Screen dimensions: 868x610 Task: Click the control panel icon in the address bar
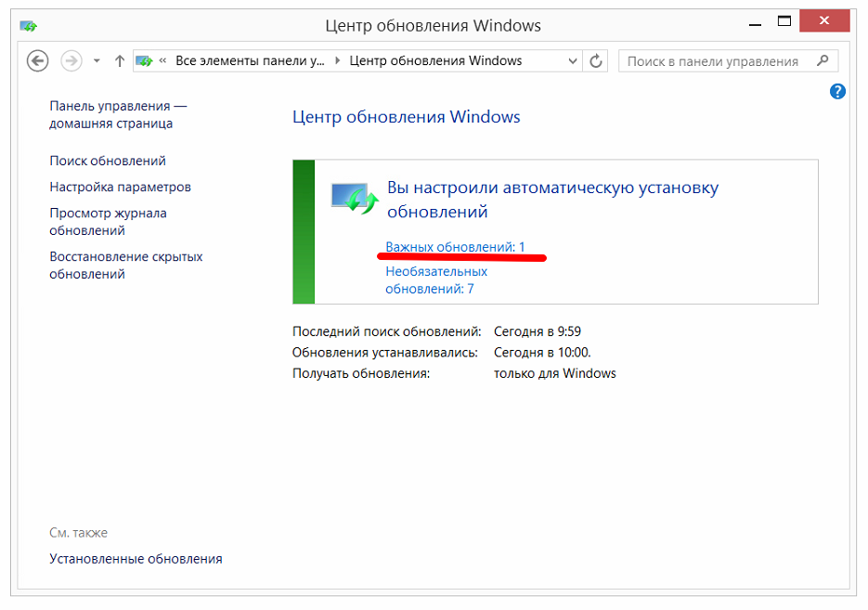144,61
